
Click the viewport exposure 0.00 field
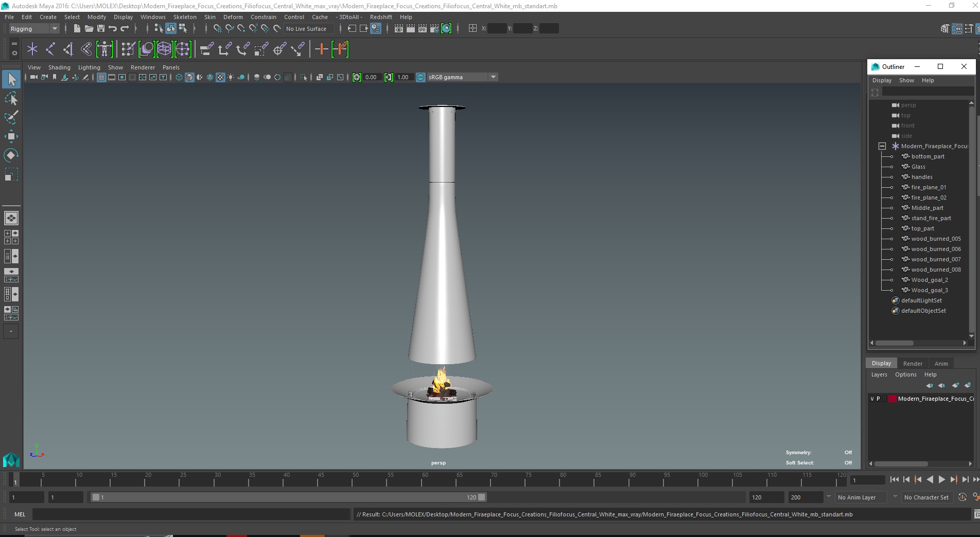click(x=372, y=77)
